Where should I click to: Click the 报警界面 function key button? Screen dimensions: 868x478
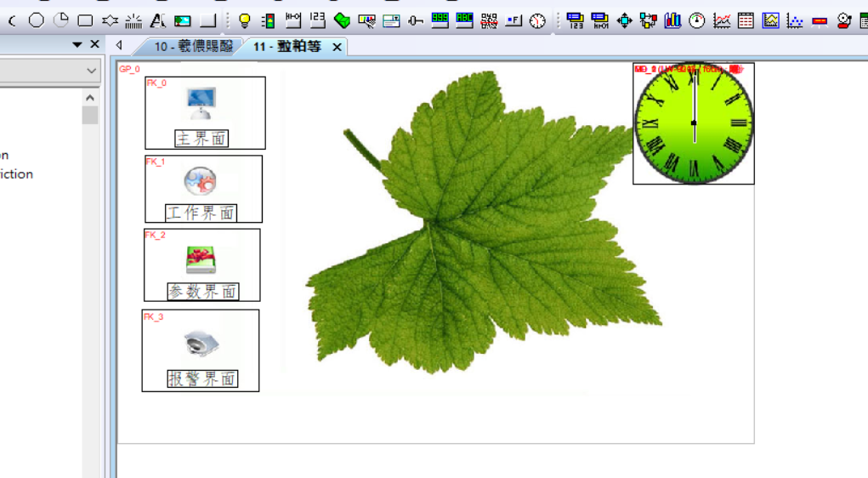pyautogui.click(x=201, y=350)
